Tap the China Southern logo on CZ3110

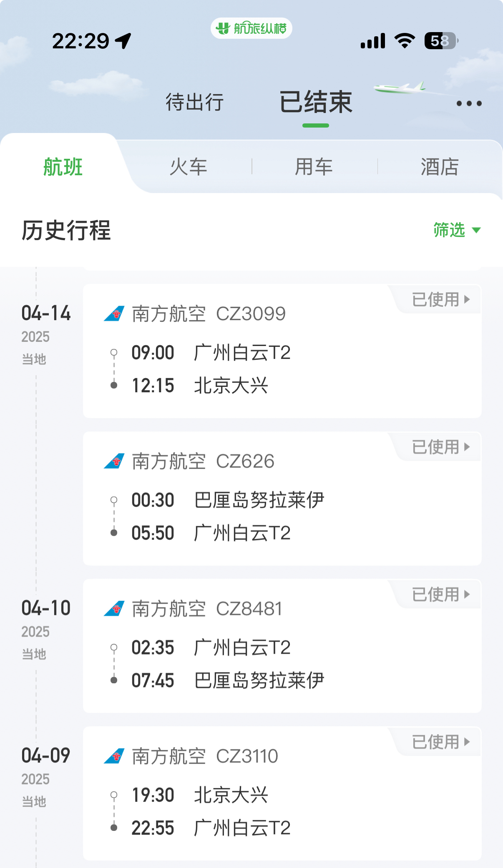pyautogui.click(x=114, y=756)
